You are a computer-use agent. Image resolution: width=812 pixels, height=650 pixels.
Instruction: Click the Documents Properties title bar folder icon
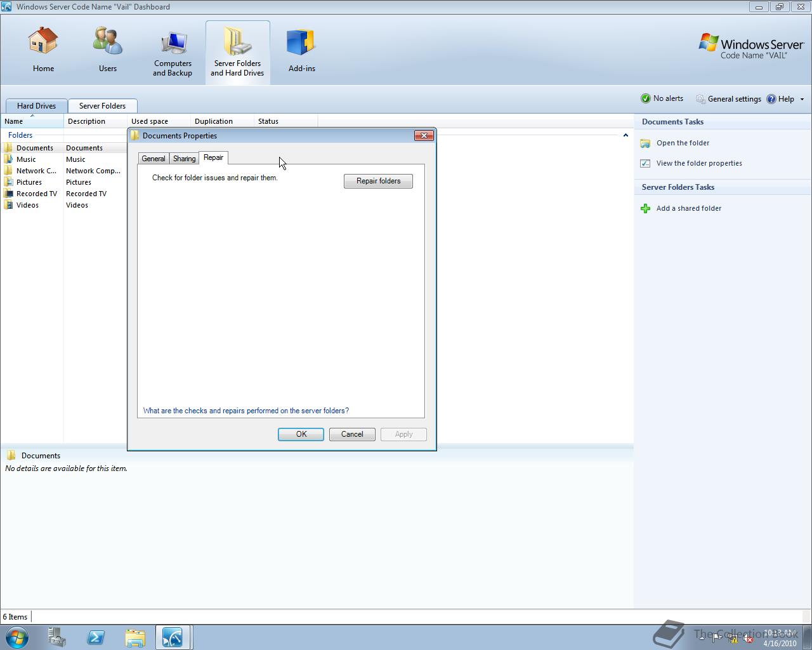point(135,135)
